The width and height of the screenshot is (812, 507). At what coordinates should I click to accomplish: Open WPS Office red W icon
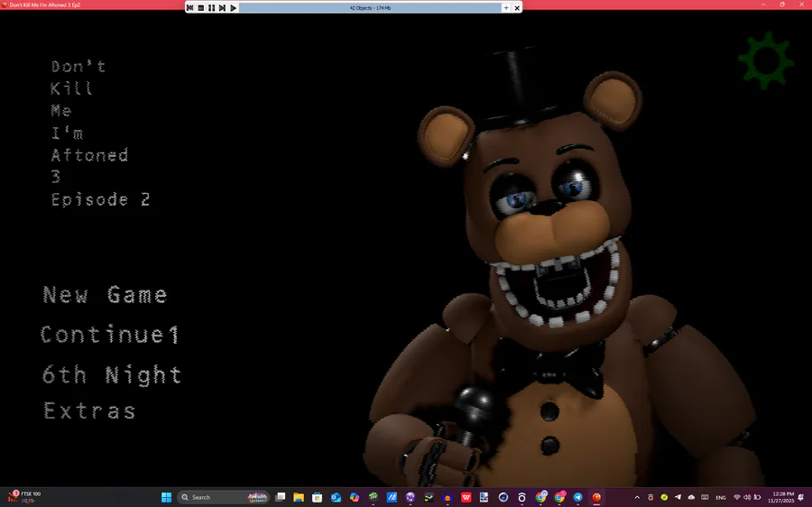[466, 497]
